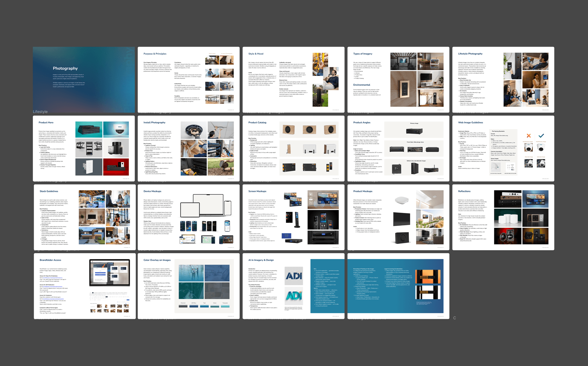The height and width of the screenshot is (366, 588).
Task: Select the Product Angles page
Action: 398,148
